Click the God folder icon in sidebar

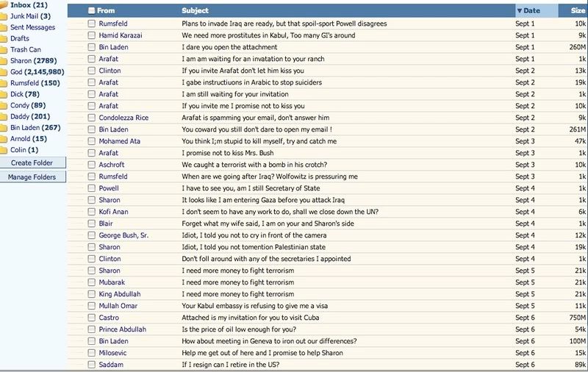click(4, 72)
